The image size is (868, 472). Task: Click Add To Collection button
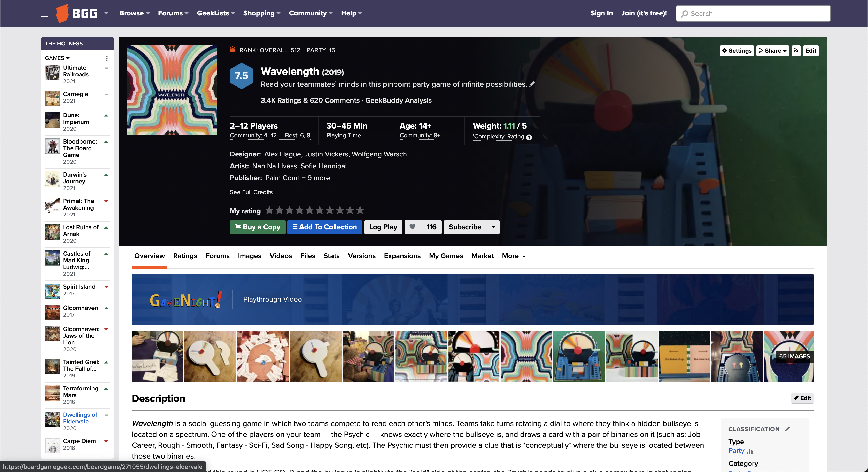tap(324, 227)
